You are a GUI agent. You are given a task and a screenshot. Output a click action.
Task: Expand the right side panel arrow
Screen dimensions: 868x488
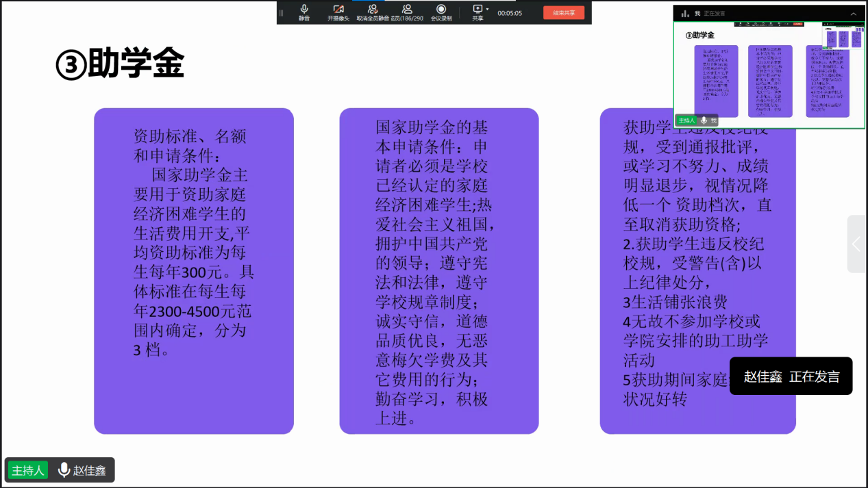click(x=856, y=244)
